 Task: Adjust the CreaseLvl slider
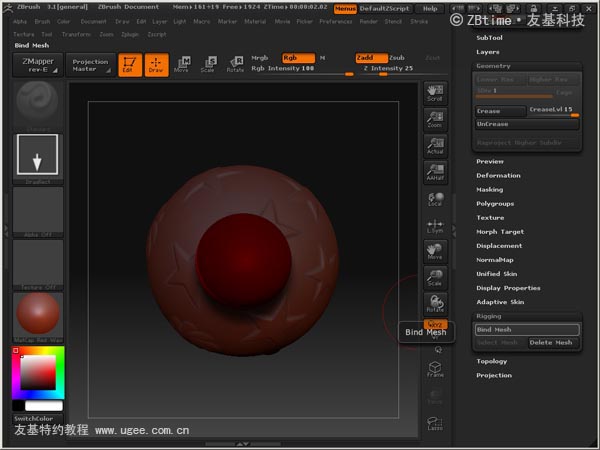click(x=554, y=111)
